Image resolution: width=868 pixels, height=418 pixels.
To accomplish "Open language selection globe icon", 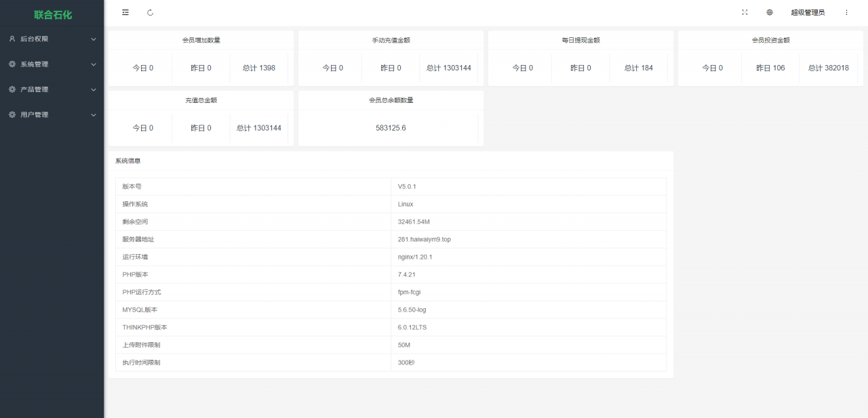I will pyautogui.click(x=770, y=12).
